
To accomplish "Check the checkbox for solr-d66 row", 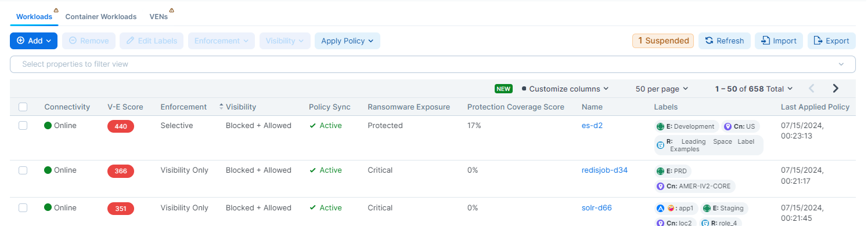I will [x=23, y=208].
